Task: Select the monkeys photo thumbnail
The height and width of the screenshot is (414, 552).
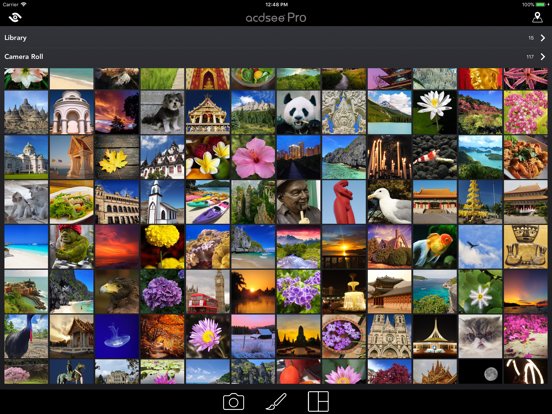Action: point(26,202)
